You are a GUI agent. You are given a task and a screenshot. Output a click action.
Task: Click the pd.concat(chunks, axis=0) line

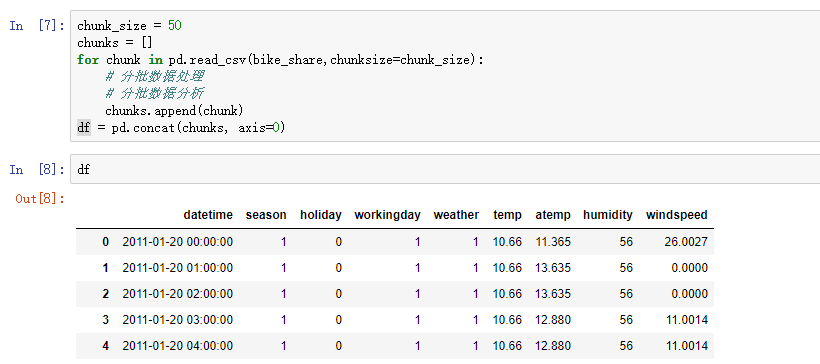181,128
